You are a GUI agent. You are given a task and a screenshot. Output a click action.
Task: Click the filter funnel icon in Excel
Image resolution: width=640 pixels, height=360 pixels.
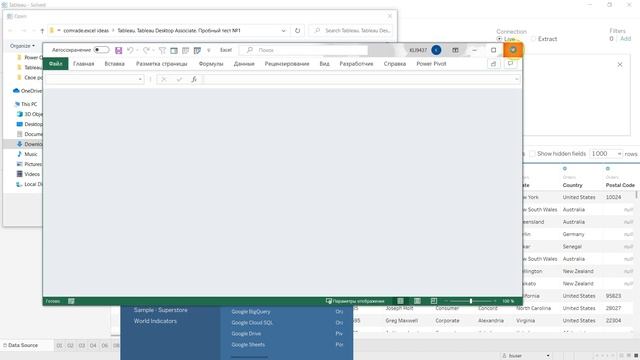click(162, 50)
